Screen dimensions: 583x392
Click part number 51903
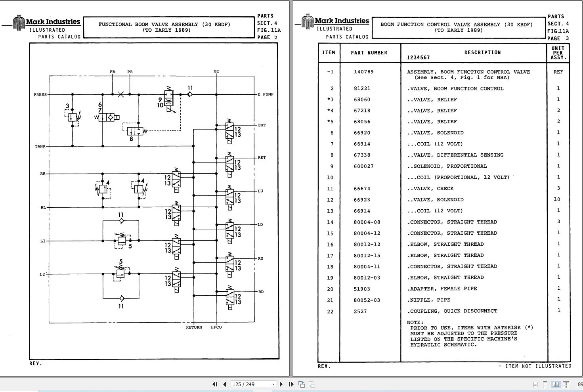(362, 289)
